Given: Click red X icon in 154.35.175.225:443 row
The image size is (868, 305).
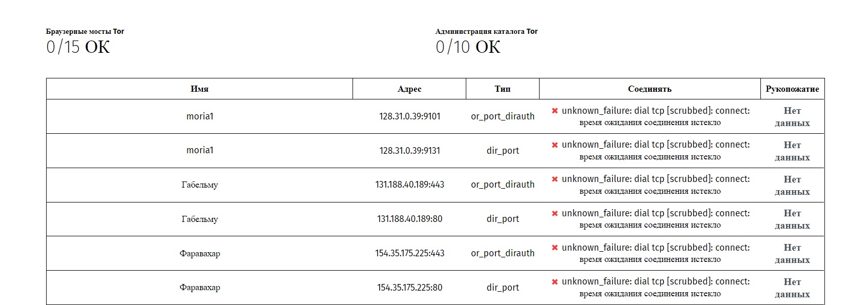Looking at the screenshot, I should pos(554,248).
